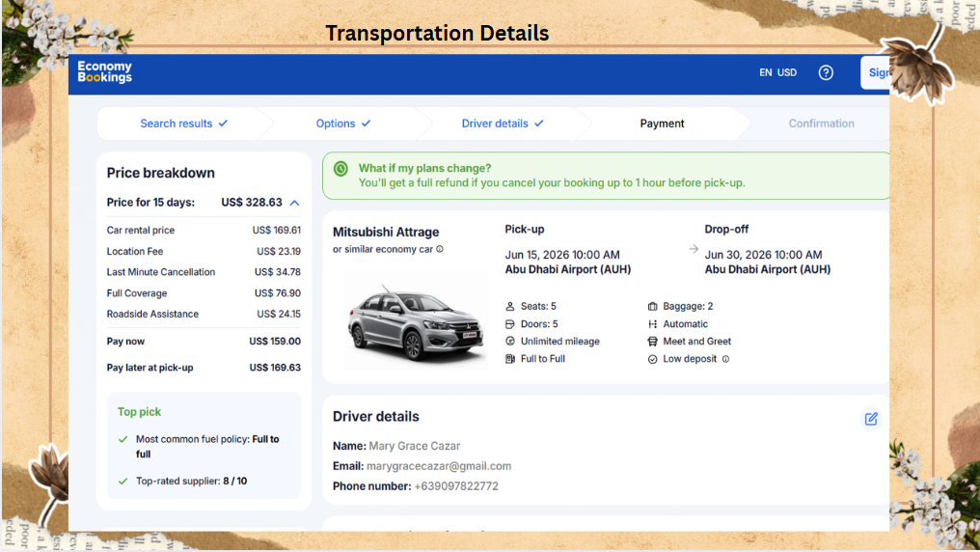Click the refund clock icon in green banner
The image size is (980, 552).
coord(340,169)
